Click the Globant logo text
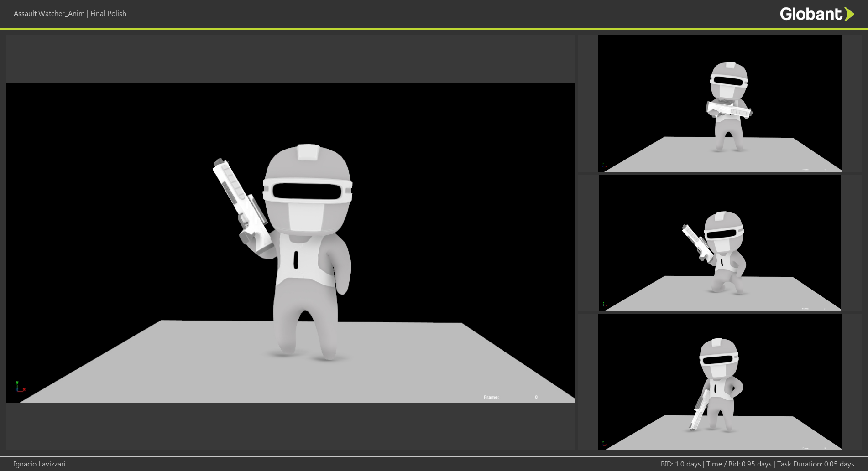 coord(810,14)
